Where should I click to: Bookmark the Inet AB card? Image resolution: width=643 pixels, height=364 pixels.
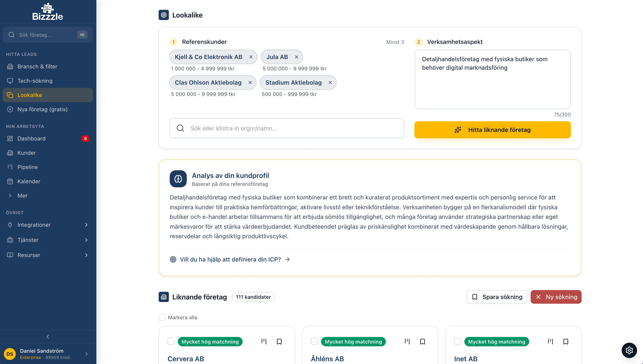point(566,341)
